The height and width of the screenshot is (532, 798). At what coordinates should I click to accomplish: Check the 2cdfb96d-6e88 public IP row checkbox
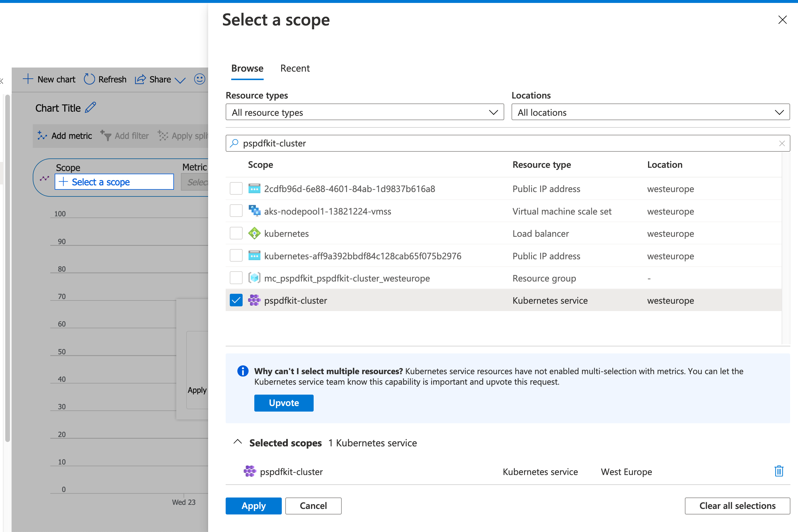(x=236, y=189)
